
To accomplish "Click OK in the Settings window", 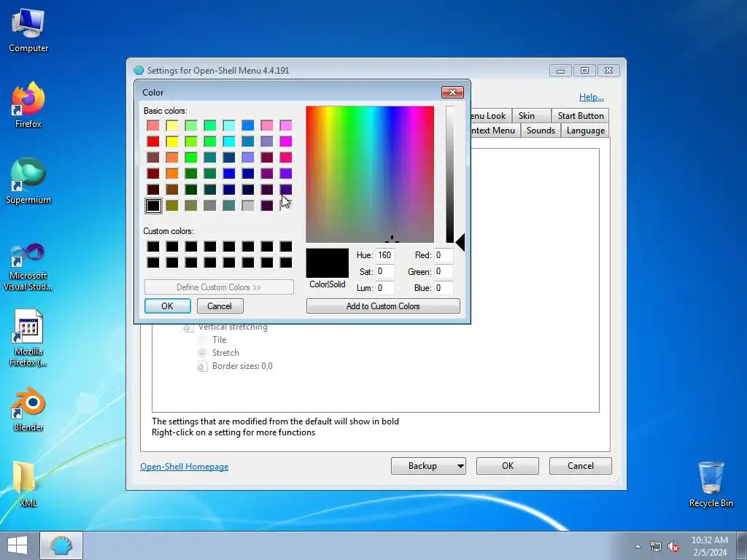I will click(x=508, y=466).
